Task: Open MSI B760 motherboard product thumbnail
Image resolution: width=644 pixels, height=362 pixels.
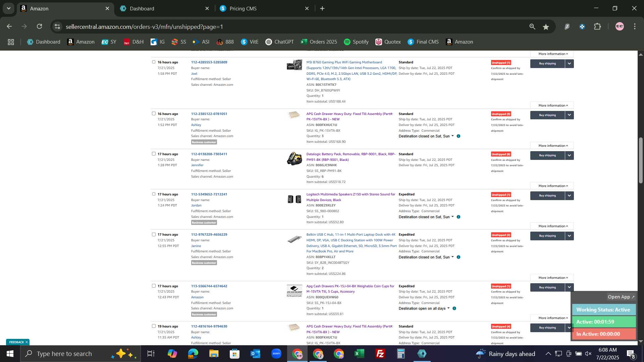Action: (x=294, y=65)
